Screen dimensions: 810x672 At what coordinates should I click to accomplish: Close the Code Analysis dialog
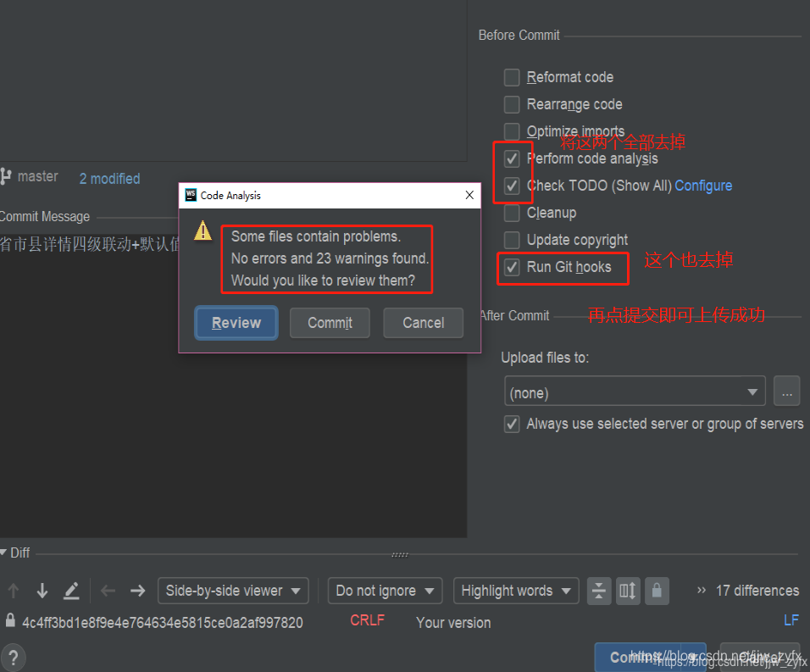click(469, 195)
